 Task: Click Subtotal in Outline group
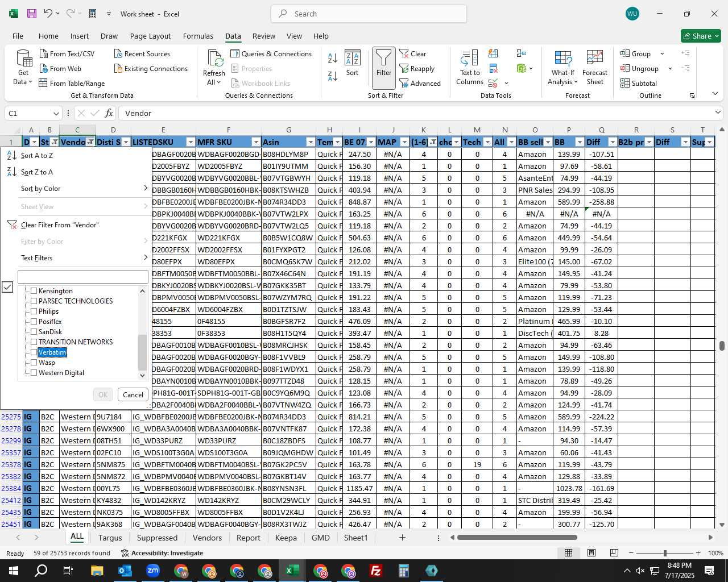point(638,83)
